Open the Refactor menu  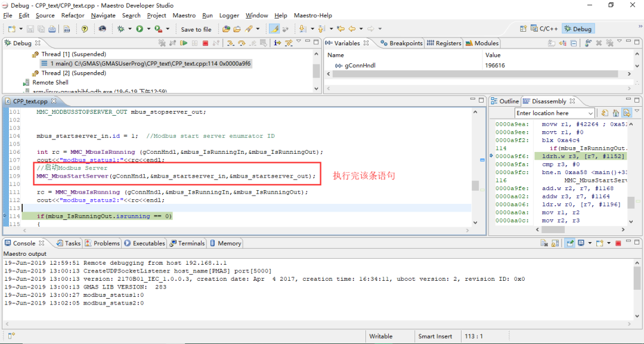pyautogui.click(x=73, y=15)
